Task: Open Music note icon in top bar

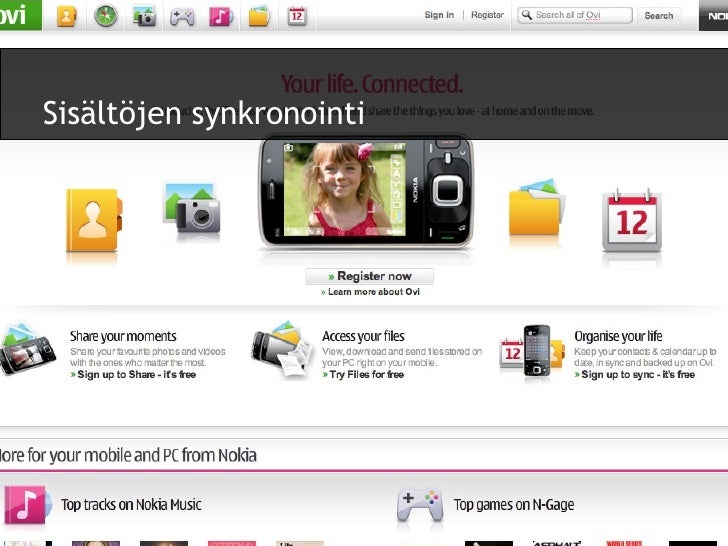Action: click(221, 17)
